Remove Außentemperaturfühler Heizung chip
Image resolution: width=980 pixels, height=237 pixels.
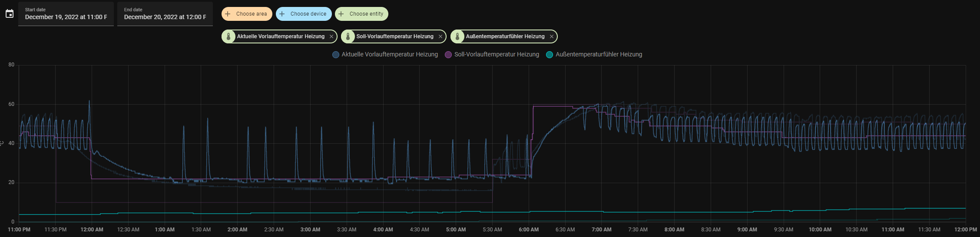552,36
